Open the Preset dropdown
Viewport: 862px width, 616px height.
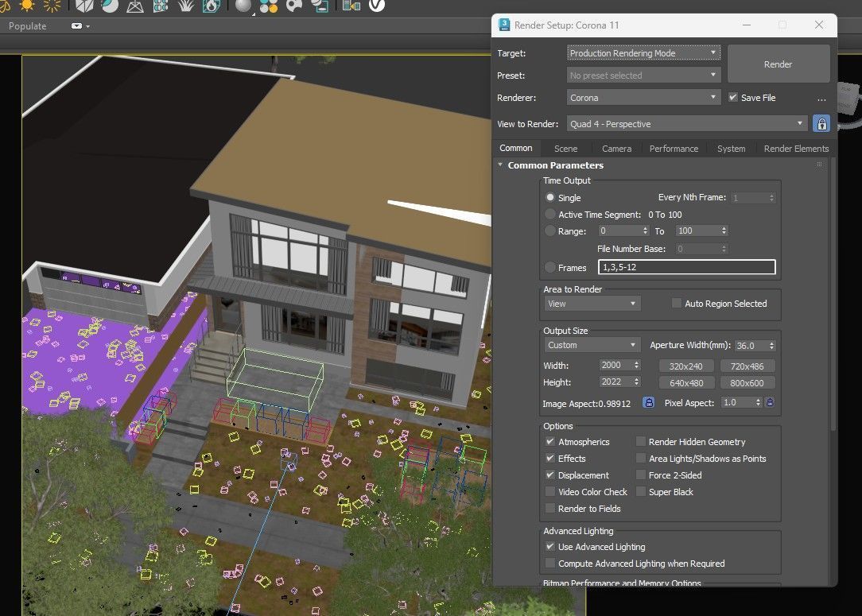643,76
